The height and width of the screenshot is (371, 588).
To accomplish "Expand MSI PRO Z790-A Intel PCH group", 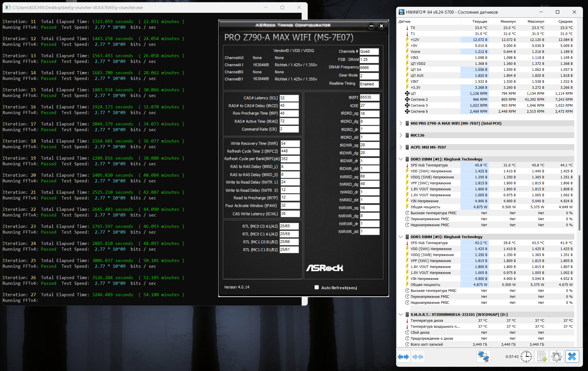I will pyautogui.click(x=401, y=123).
